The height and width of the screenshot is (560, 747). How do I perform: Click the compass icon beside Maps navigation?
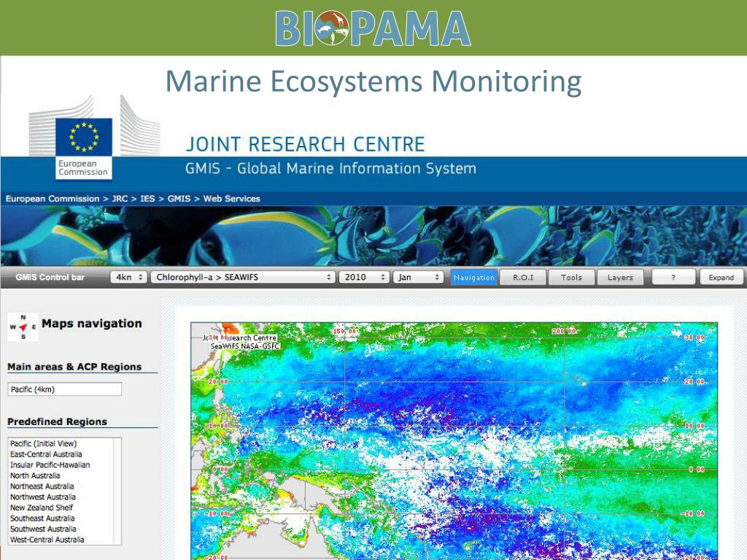point(23,327)
